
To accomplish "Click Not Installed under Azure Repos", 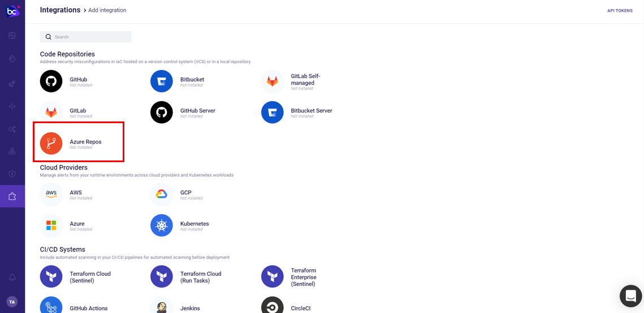I will click(81, 147).
